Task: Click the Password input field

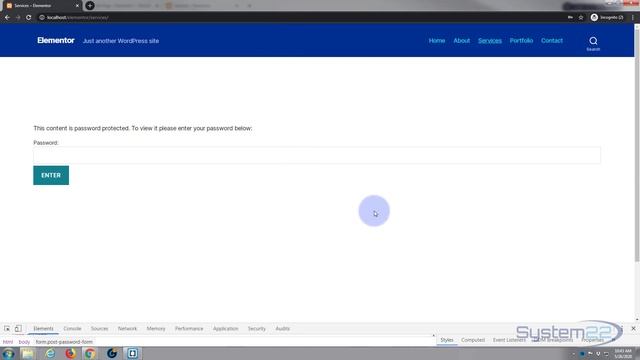Action: [317, 155]
